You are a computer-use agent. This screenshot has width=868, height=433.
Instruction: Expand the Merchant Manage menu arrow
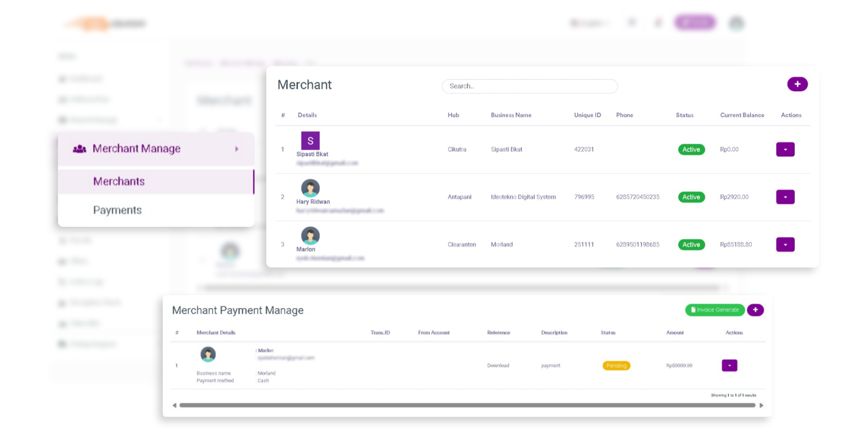pyautogui.click(x=236, y=149)
